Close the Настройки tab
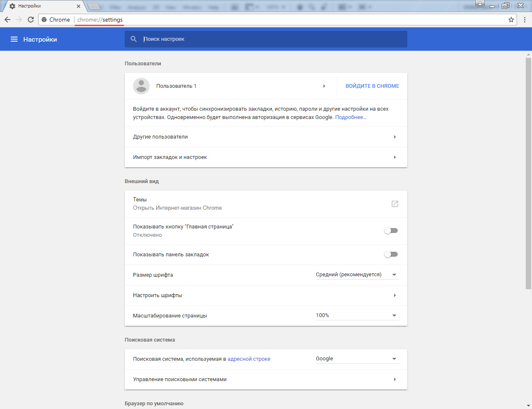Screen dimensions: 532x409 [x=79, y=6]
